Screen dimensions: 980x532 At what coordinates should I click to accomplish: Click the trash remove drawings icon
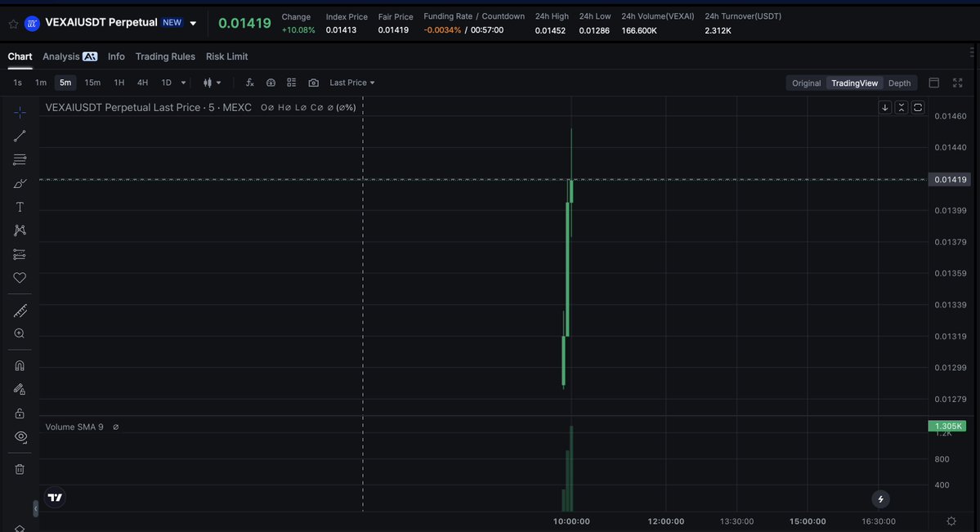(x=20, y=469)
